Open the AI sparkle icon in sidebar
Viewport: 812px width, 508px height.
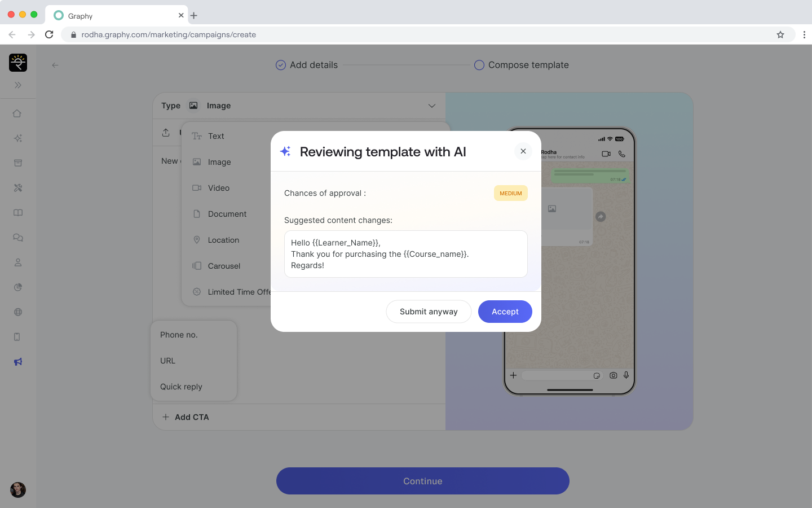click(x=18, y=138)
